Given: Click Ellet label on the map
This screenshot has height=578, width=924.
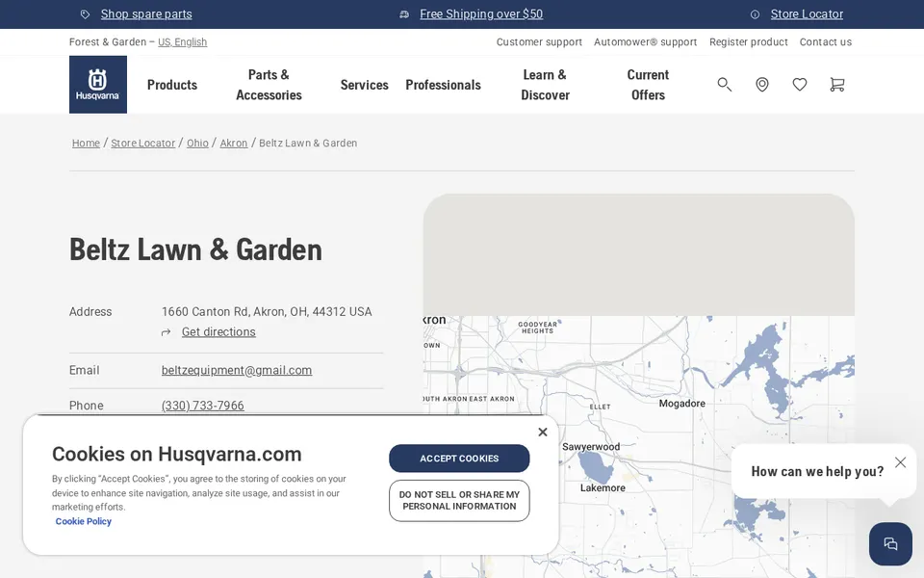Looking at the screenshot, I should pos(600,407).
